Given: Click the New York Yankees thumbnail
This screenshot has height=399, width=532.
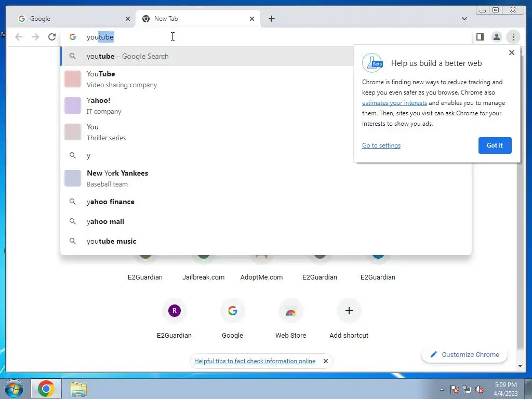Looking at the screenshot, I should coord(73,178).
